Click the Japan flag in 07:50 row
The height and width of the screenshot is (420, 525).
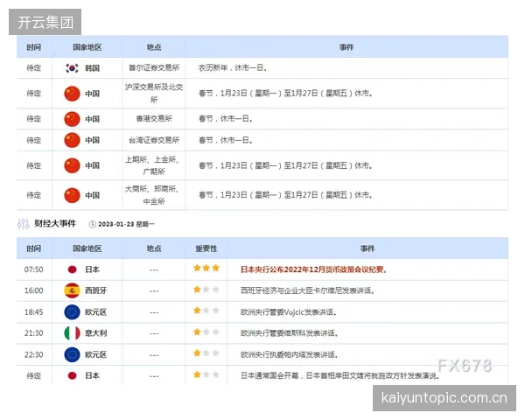click(x=72, y=269)
